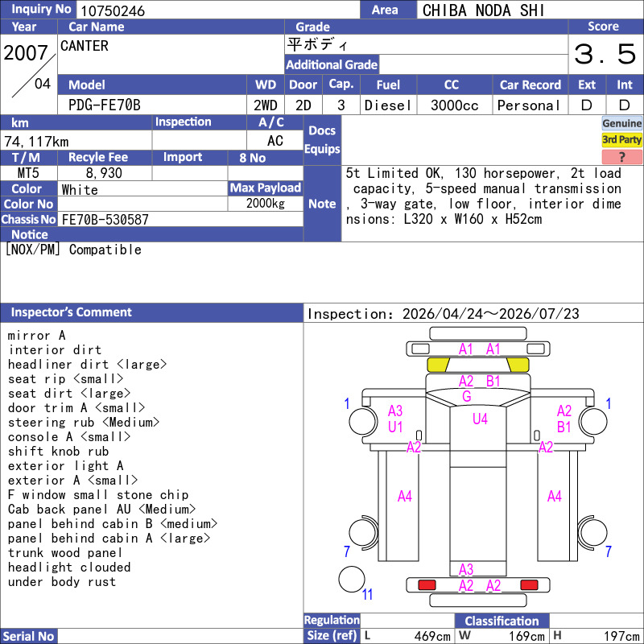Click the comment 'headliner dirt <large>'
This screenshot has width=644, height=644.
tap(88, 365)
